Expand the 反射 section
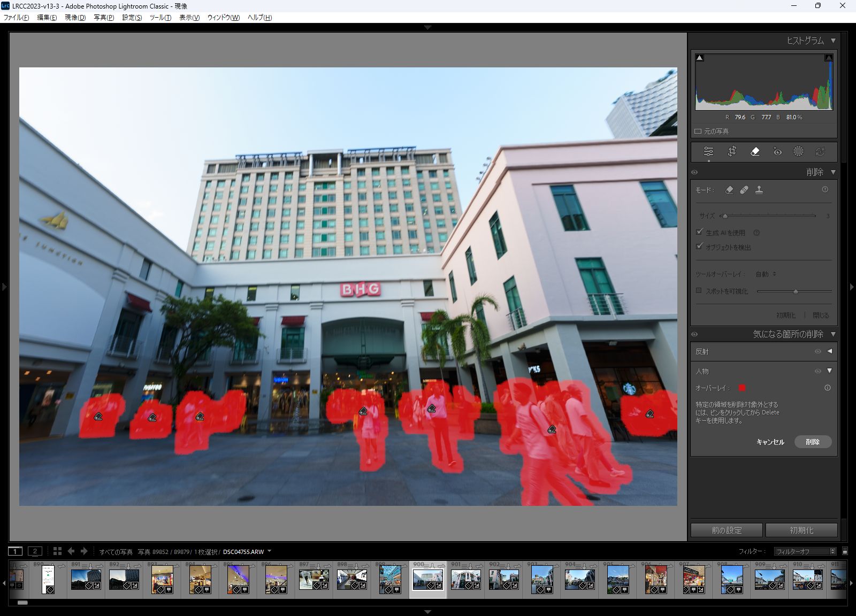Viewport: 856px width, 616px height. pos(830,351)
